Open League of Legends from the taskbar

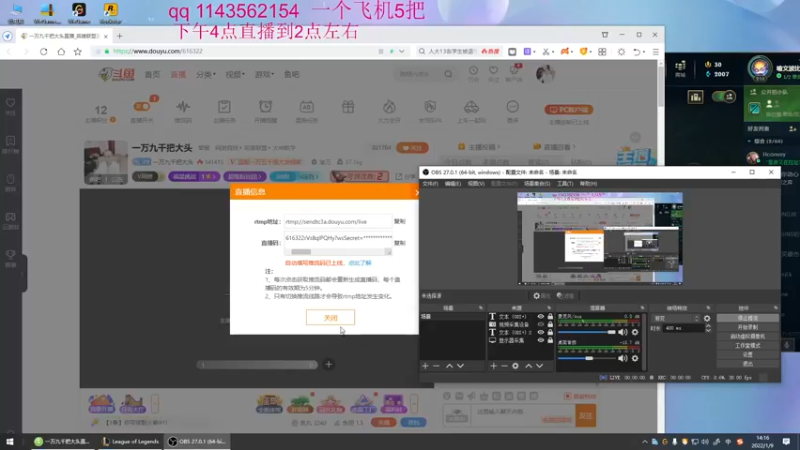click(x=130, y=441)
